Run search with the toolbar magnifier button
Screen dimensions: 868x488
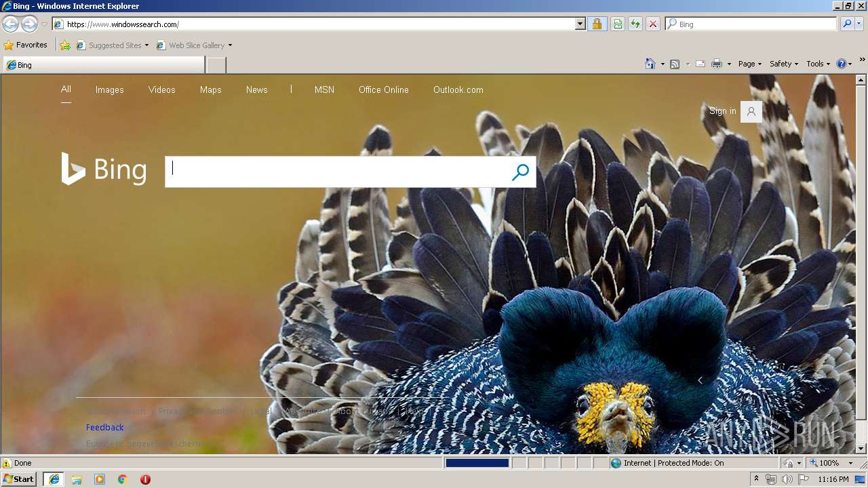pos(847,24)
